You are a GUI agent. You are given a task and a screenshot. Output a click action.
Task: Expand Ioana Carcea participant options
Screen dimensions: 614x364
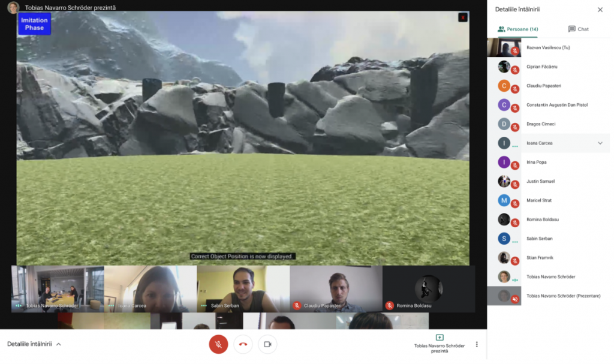pyautogui.click(x=600, y=143)
